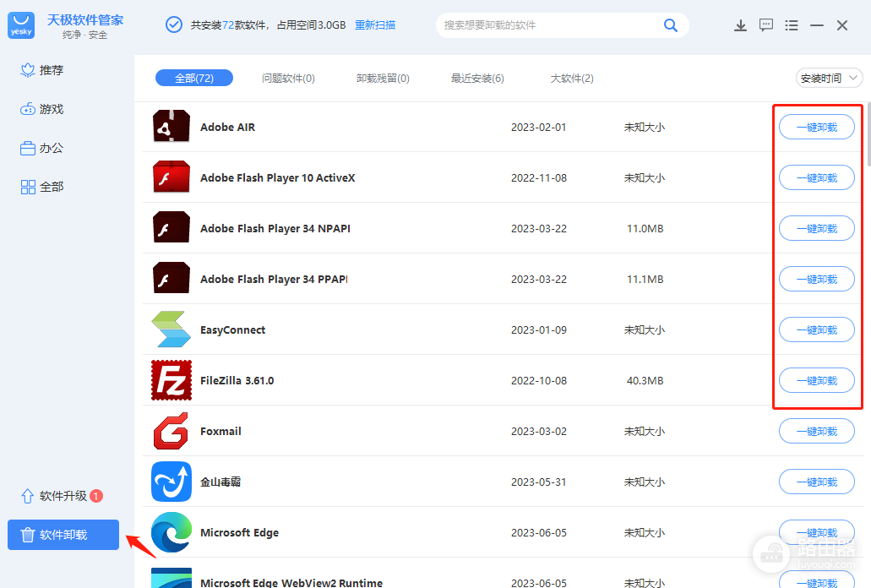Click the Microsoft Edge application icon
The width and height of the screenshot is (871, 588).
[x=171, y=532]
